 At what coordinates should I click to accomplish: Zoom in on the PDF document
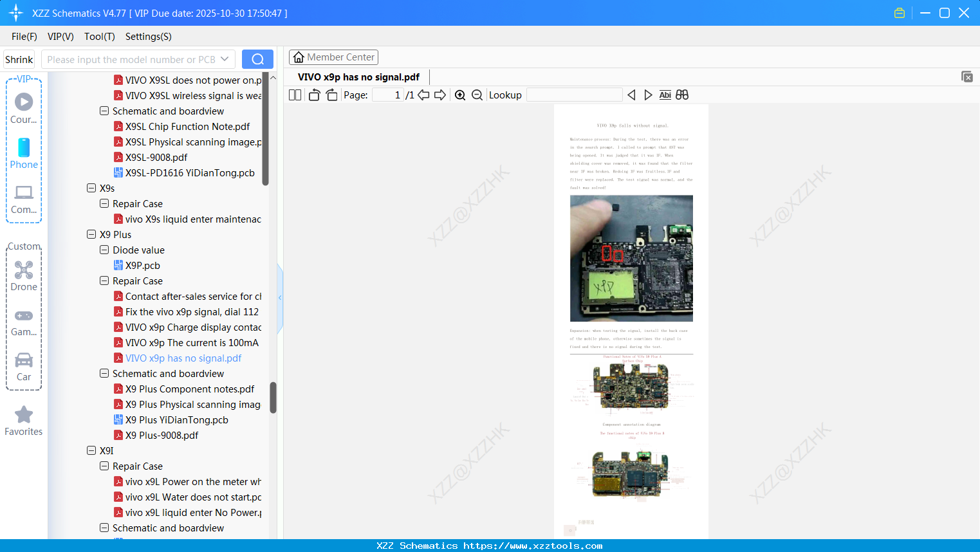(x=460, y=95)
